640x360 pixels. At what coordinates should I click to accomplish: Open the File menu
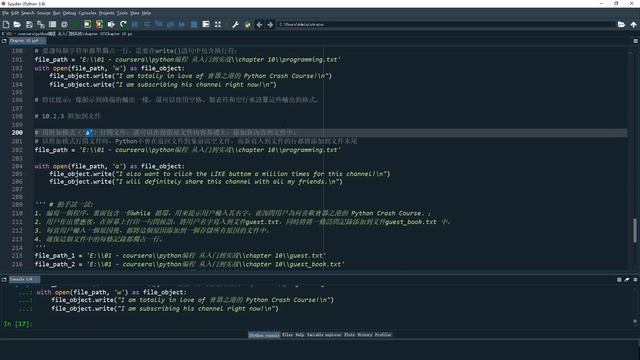[x=5, y=13]
